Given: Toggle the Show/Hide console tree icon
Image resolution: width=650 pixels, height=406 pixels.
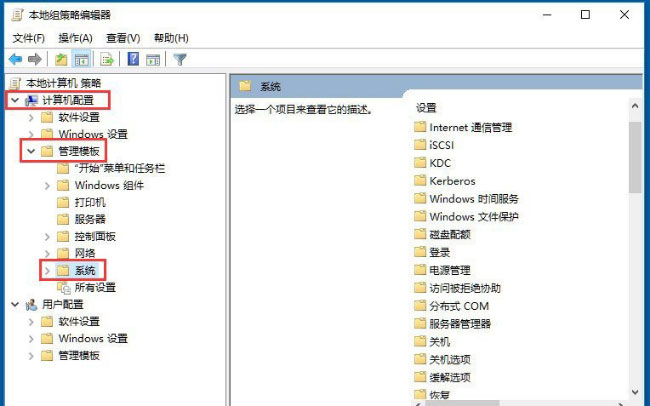Looking at the screenshot, I should [81, 60].
